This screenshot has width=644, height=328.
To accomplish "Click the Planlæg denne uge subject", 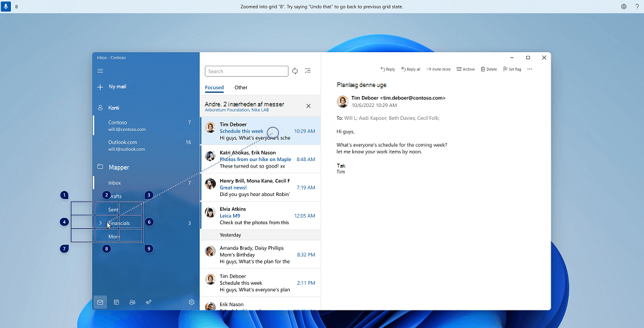I will tap(361, 85).
